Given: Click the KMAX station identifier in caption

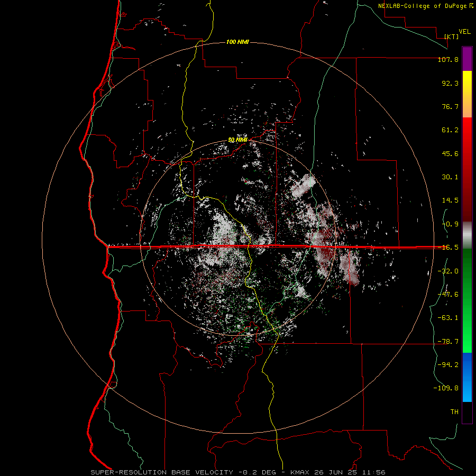Looking at the screenshot, I should tap(299, 472).
